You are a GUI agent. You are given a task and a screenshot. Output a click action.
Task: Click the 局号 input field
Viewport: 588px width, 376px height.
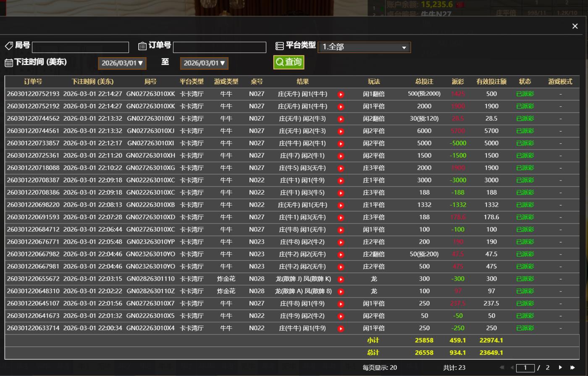[x=80, y=47]
